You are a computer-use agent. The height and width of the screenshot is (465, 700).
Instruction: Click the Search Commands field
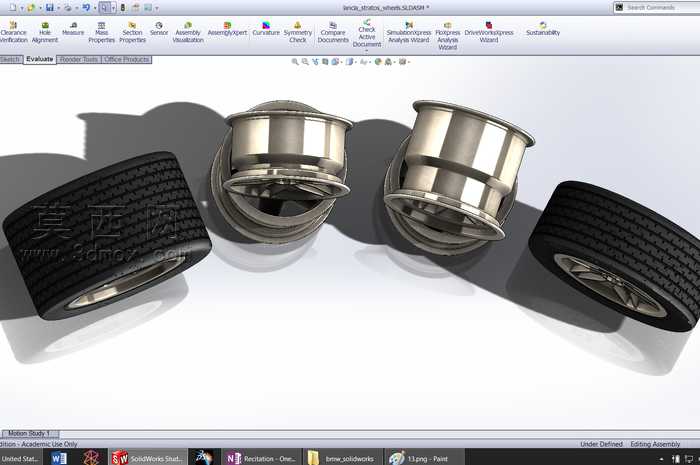pos(657,7)
